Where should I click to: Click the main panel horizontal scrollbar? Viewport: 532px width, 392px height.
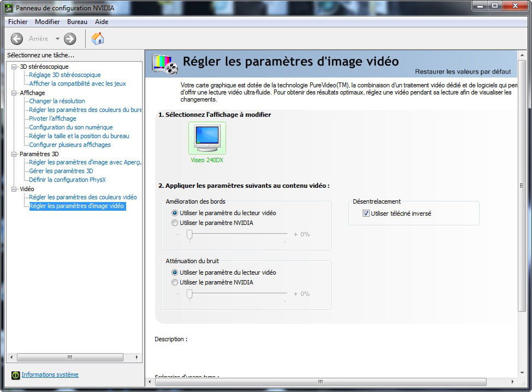click(x=321, y=382)
